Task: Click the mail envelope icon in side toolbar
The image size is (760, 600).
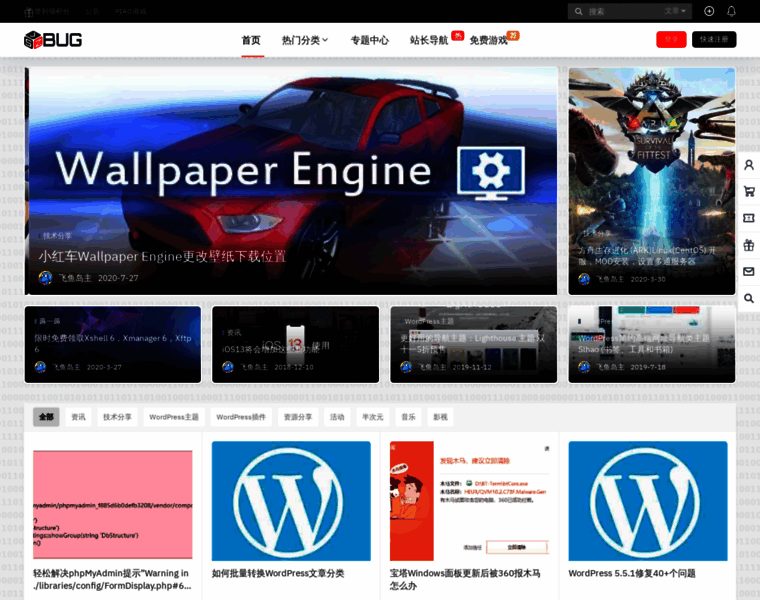Action: point(749,271)
